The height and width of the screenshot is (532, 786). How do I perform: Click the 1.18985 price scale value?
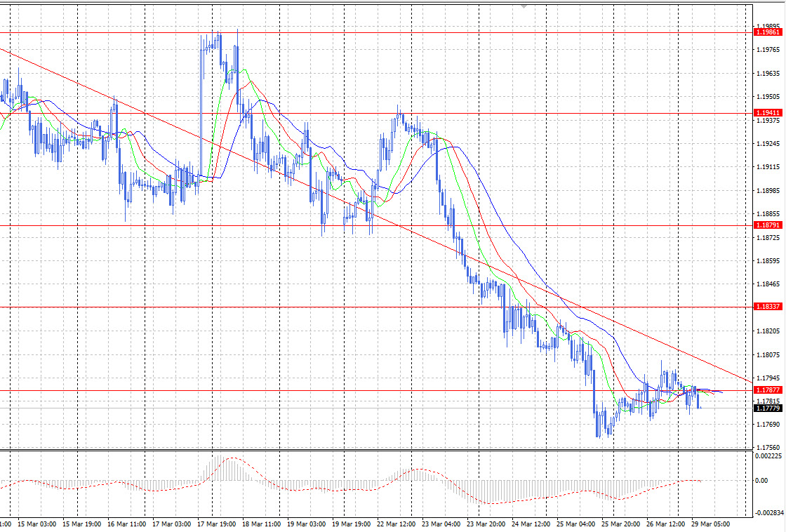(768, 190)
